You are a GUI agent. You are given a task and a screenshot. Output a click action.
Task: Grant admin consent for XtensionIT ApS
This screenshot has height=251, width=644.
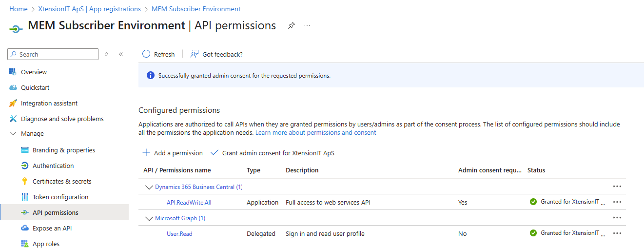(272, 153)
